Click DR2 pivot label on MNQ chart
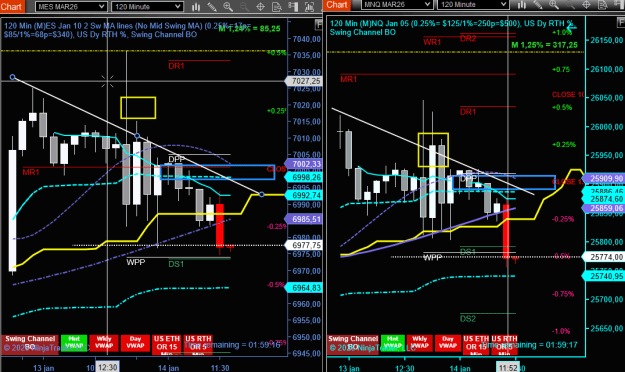This screenshot has height=372, width=625. 468,39
